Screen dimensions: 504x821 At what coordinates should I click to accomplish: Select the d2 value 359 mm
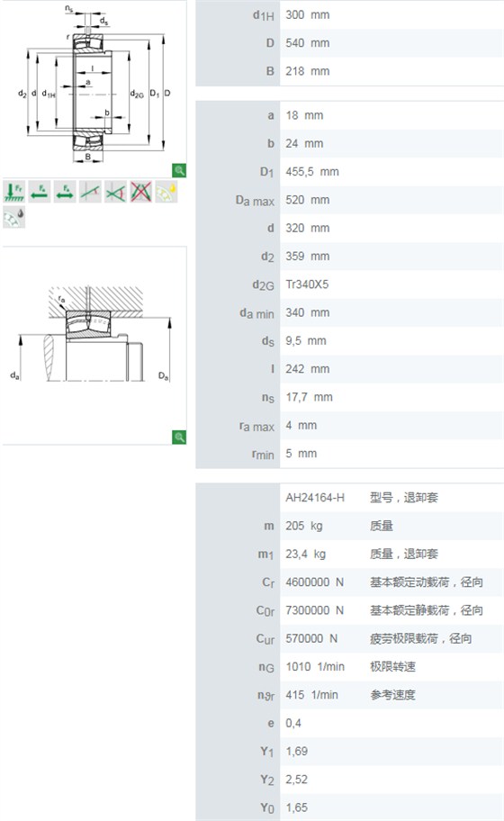point(307,257)
